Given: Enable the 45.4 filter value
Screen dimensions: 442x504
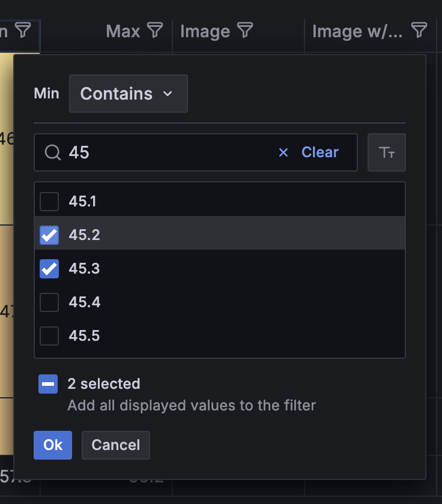Looking at the screenshot, I should [49, 302].
